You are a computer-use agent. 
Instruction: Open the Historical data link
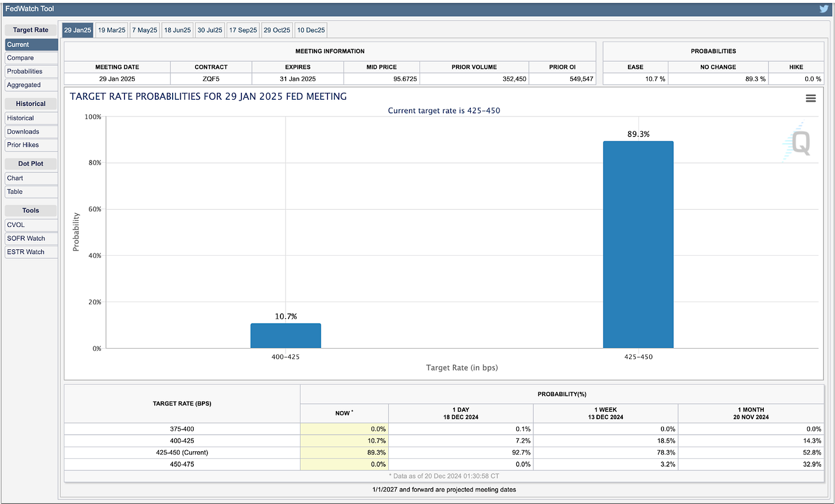[32, 118]
